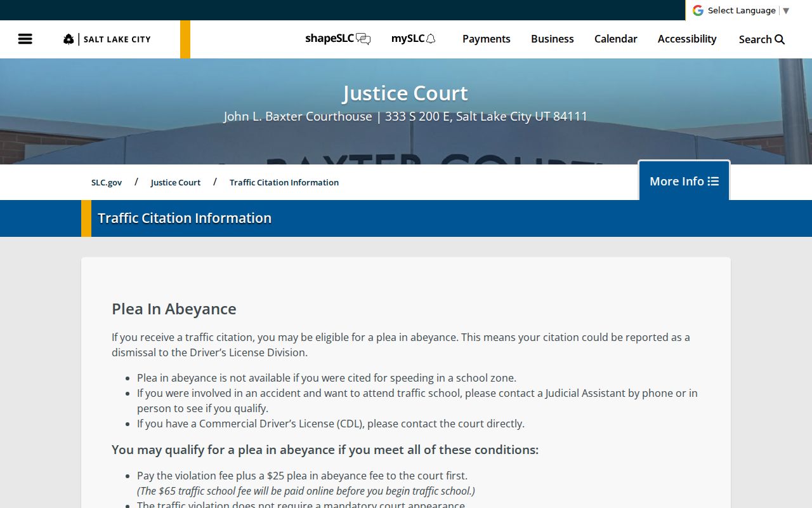812x508 pixels.
Task: Click the John L. Baxter Courthouse address
Action: click(405, 116)
